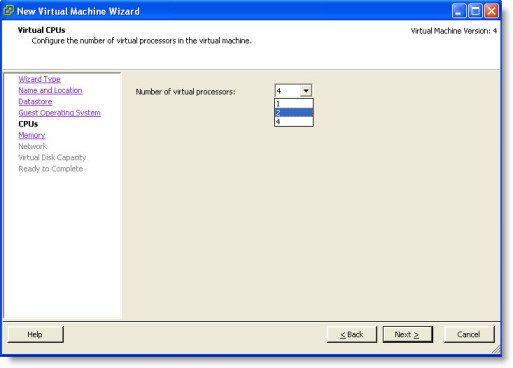This screenshot has width=513, height=368.
Task: Go to the Name and Location step
Action: [50, 90]
